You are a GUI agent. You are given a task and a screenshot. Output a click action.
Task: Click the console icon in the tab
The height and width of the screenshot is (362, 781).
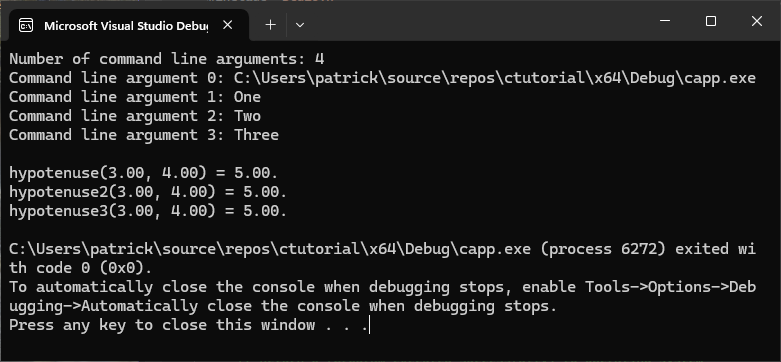coord(25,25)
